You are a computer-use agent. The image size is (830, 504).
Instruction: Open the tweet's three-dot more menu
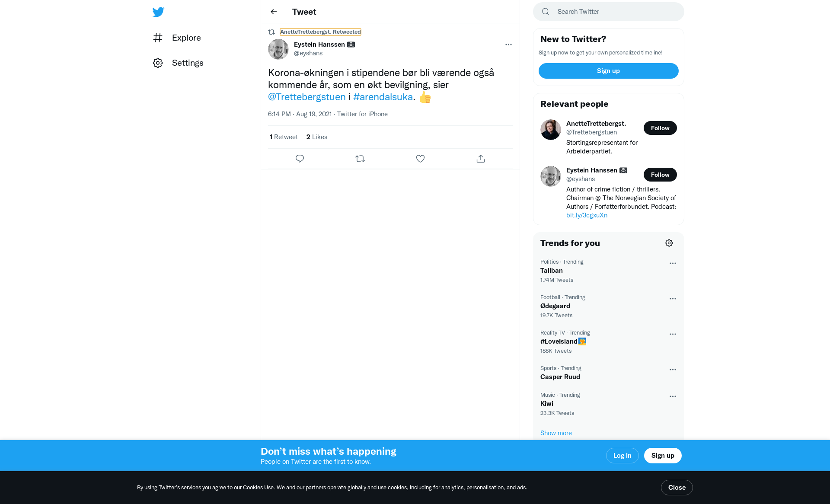[x=508, y=45]
